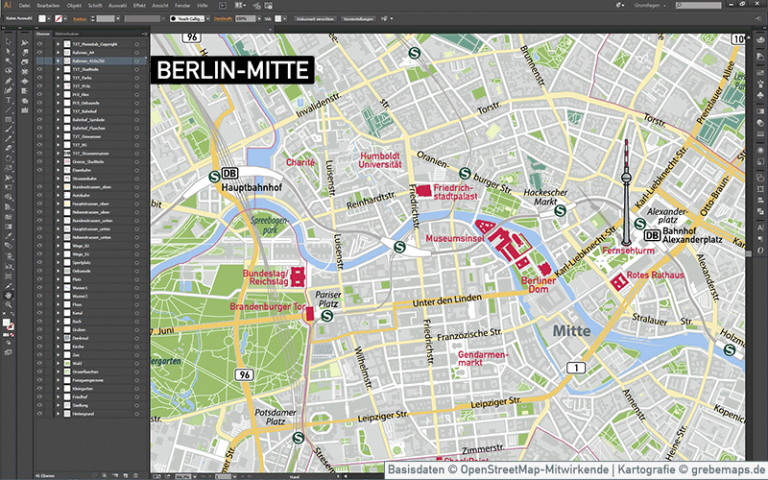
Task: Click the fill swatch in control bar
Action: click(42, 19)
